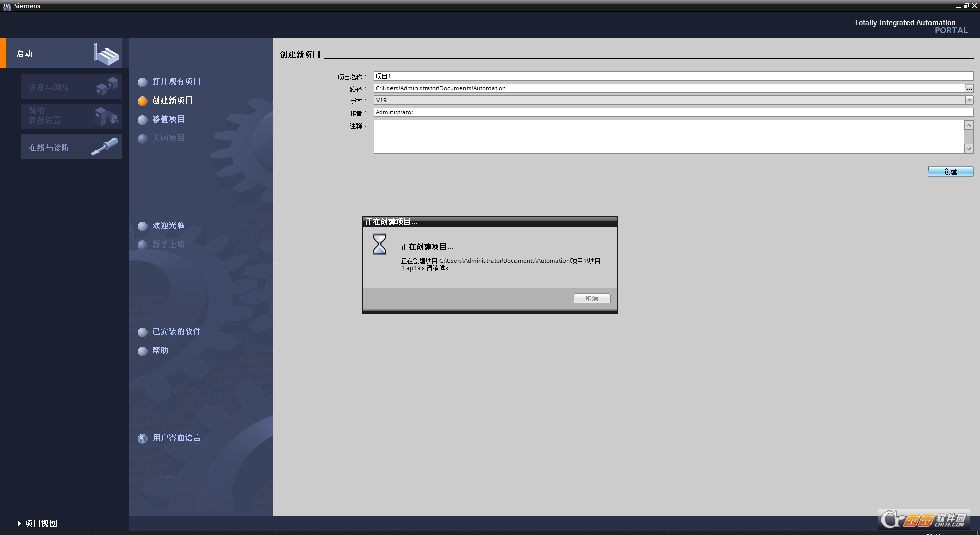Click the screwdriver icon in 在线与诊断
Screen dimensions: 980x535
tap(105, 147)
